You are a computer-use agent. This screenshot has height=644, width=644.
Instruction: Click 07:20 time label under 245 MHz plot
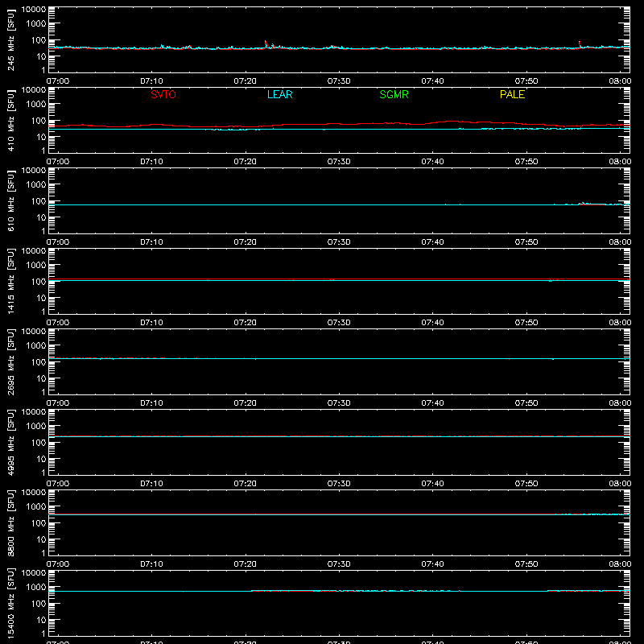pos(246,81)
